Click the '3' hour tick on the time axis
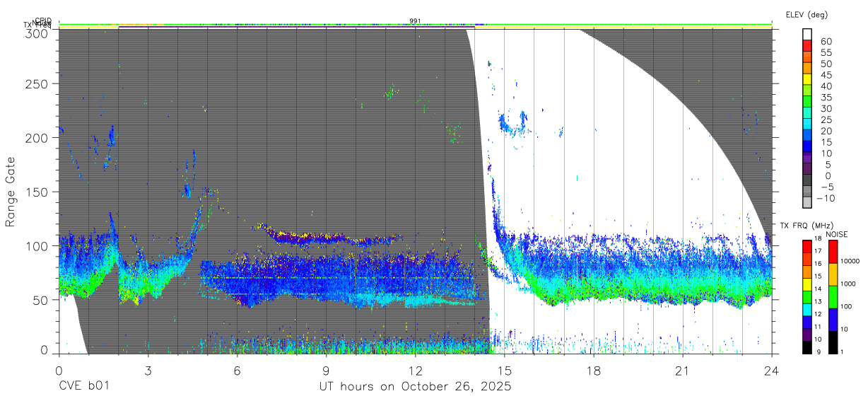The width and height of the screenshot is (868, 401). tap(148, 370)
